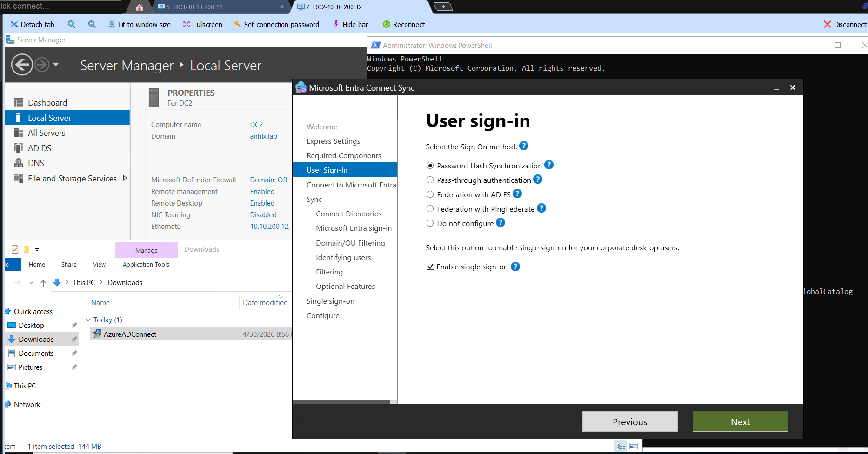This screenshot has width=868, height=454.
Task: Click Fit to window size
Action: point(139,24)
